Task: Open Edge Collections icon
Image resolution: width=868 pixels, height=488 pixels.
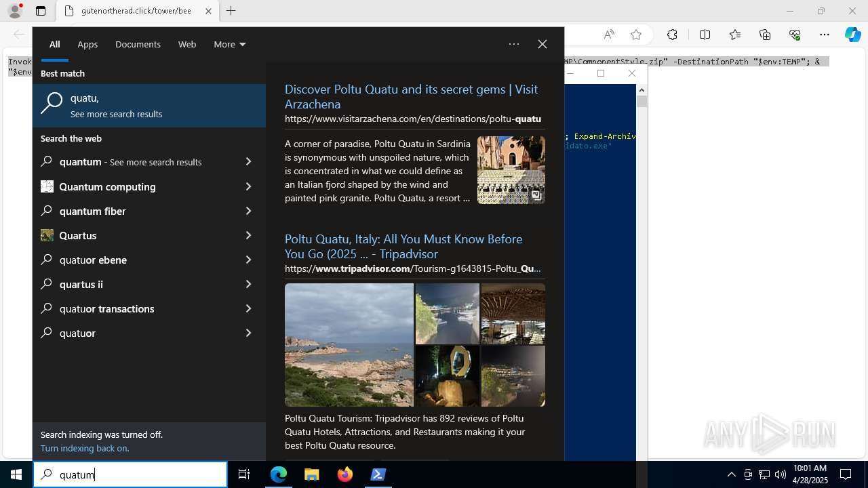Action: click(765, 35)
